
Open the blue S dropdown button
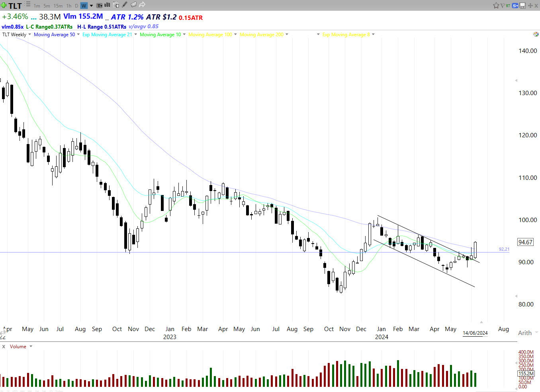[515, 6]
